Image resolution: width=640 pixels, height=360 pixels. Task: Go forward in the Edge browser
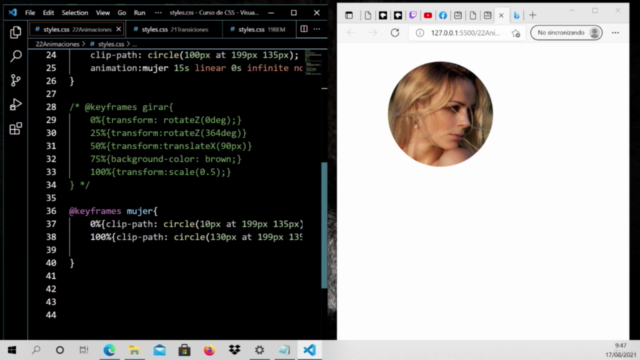point(373,33)
